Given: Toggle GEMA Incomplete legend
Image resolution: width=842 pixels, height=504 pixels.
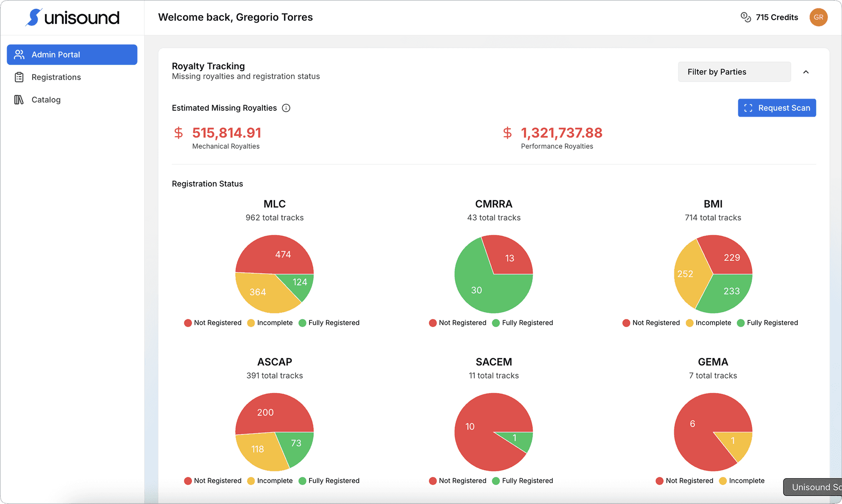Looking at the screenshot, I should click(x=742, y=481).
